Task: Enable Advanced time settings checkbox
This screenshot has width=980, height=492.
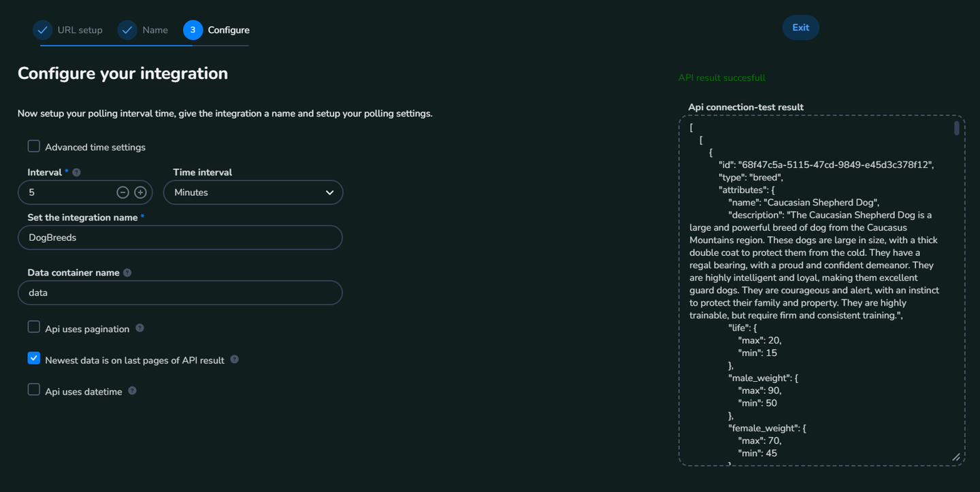Action: pyautogui.click(x=34, y=146)
